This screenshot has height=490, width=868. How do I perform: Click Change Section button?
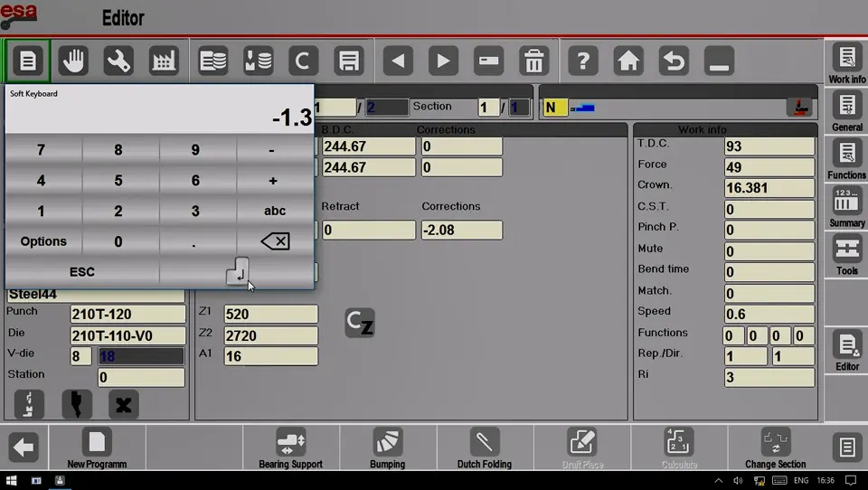[775, 448]
